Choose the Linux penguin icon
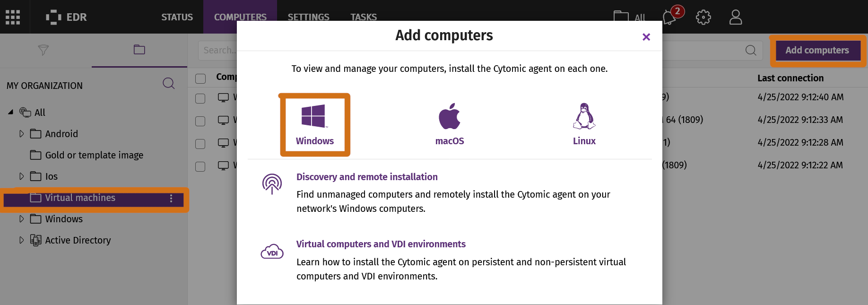This screenshot has width=868, height=305. 584,116
